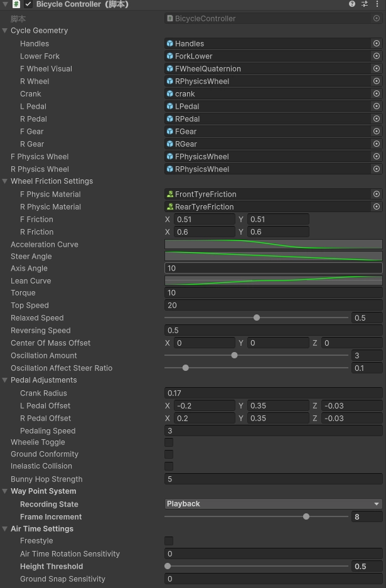Click the L Pedal Offset Z field
386x588 pixels.
click(352, 406)
